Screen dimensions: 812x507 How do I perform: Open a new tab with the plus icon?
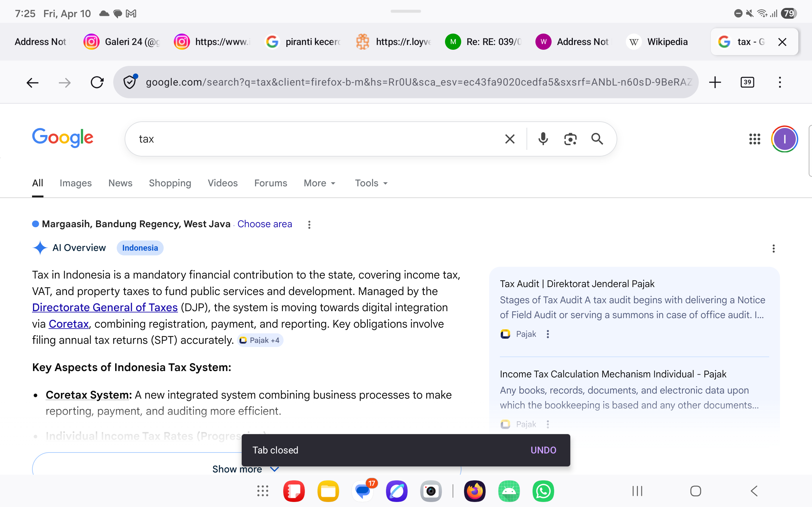(x=715, y=82)
